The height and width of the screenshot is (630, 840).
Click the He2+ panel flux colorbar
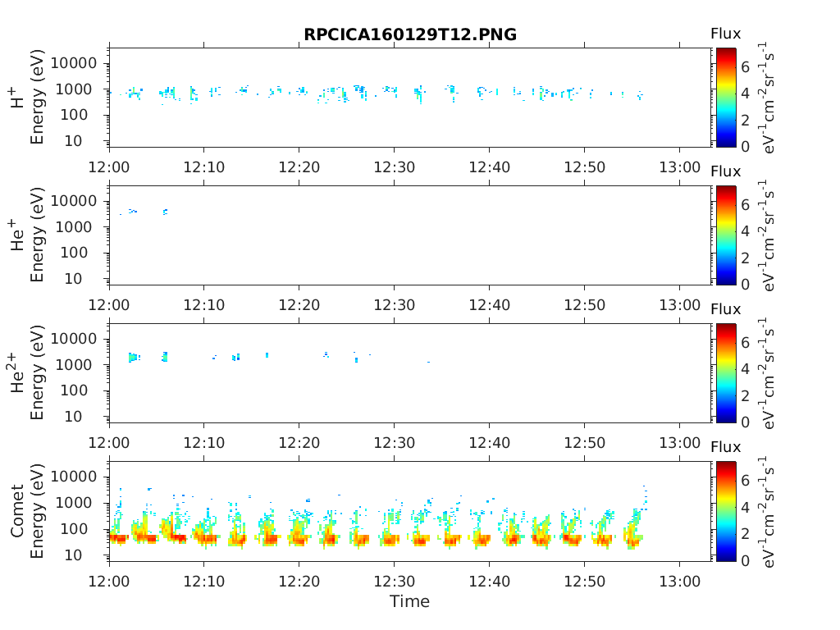coord(726,373)
